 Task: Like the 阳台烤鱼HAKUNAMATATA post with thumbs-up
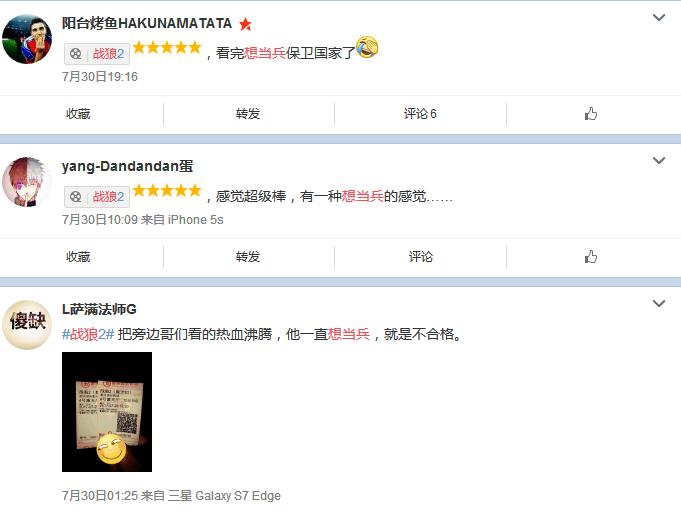[x=590, y=114]
